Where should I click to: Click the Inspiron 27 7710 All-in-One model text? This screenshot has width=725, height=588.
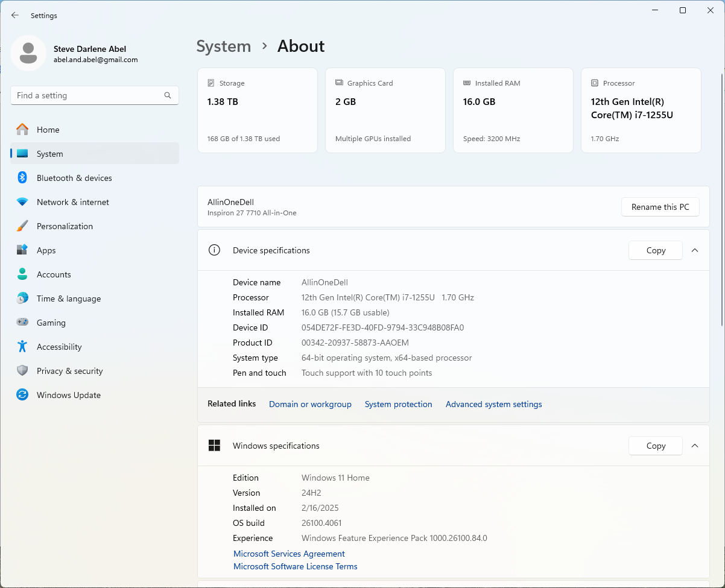(252, 213)
